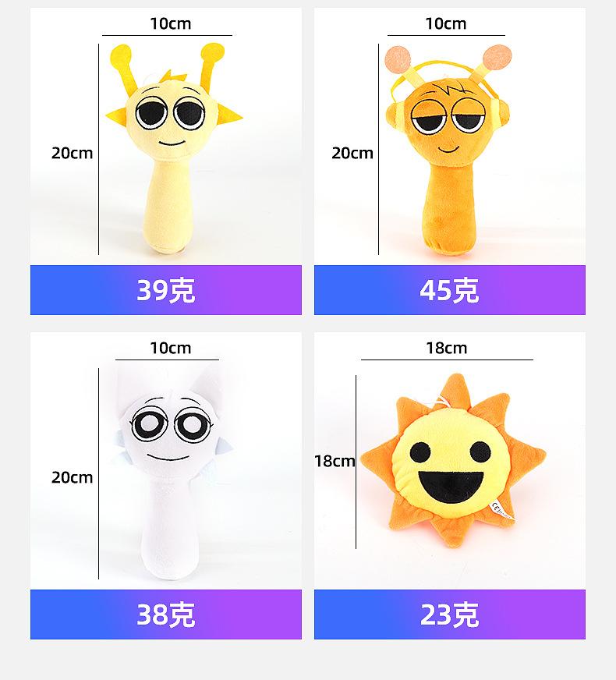Click the 39克 weight banner

[165, 290]
